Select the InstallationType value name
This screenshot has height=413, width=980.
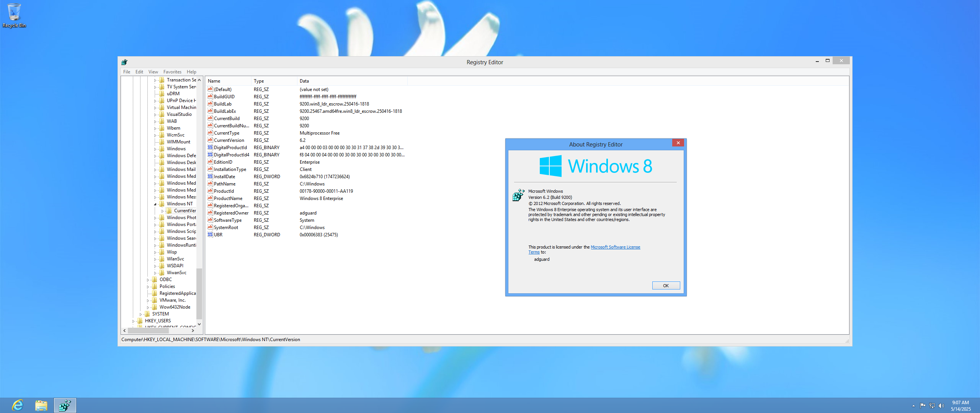coord(230,169)
